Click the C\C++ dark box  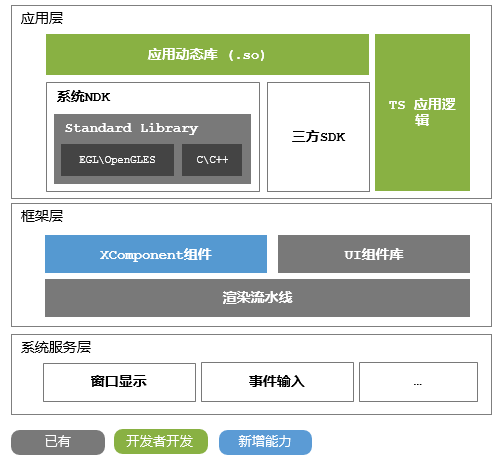point(212,160)
